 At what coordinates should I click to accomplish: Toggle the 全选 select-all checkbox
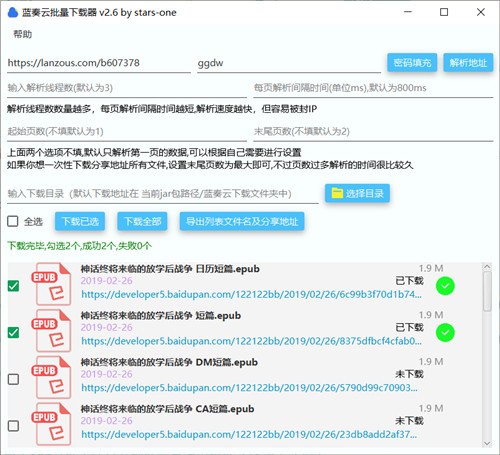coord(13,221)
